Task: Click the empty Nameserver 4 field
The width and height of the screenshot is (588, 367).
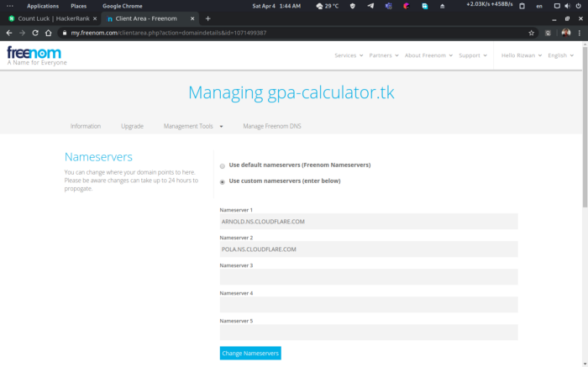Action: (x=369, y=305)
